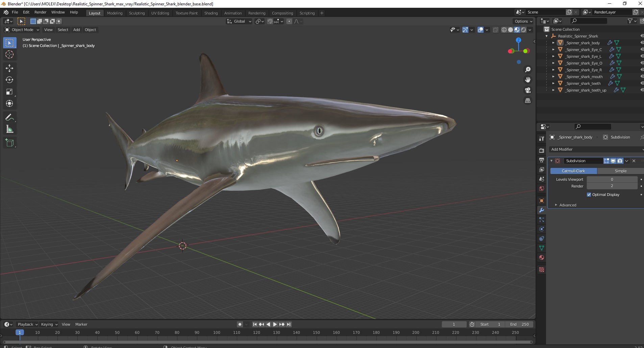644x348 pixels.
Task: Click the viewport zoom magnifier icon
Action: coord(527,70)
